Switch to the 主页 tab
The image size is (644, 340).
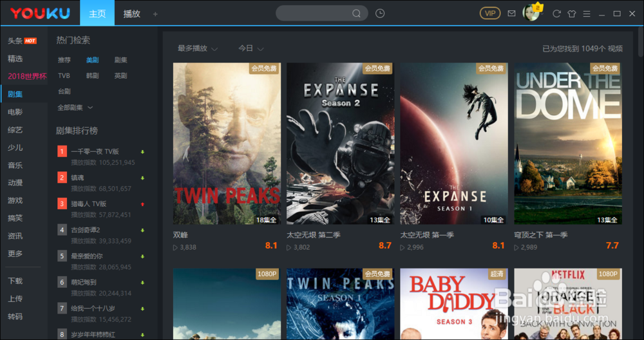[97, 13]
